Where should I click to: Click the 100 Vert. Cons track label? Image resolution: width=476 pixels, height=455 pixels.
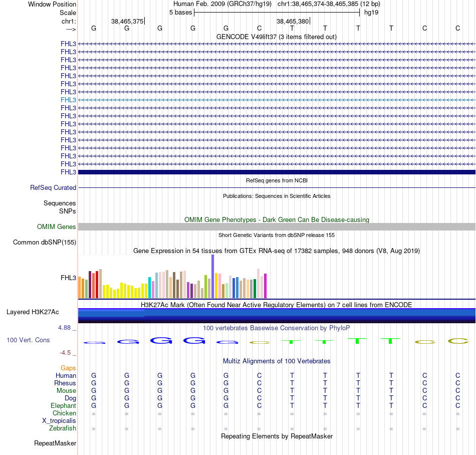[x=28, y=340]
